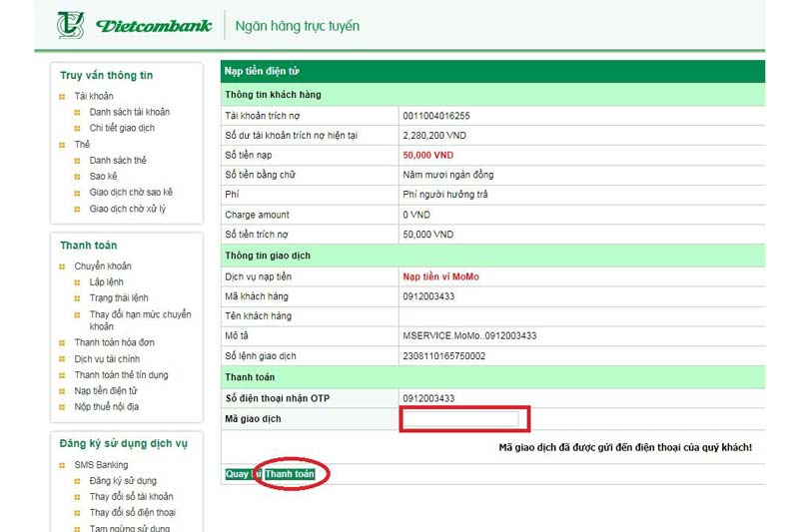Viewport: 799px width, 532px height.
Task: Click Thông tin khách hàng section header
Action: [x=492, y=95]
